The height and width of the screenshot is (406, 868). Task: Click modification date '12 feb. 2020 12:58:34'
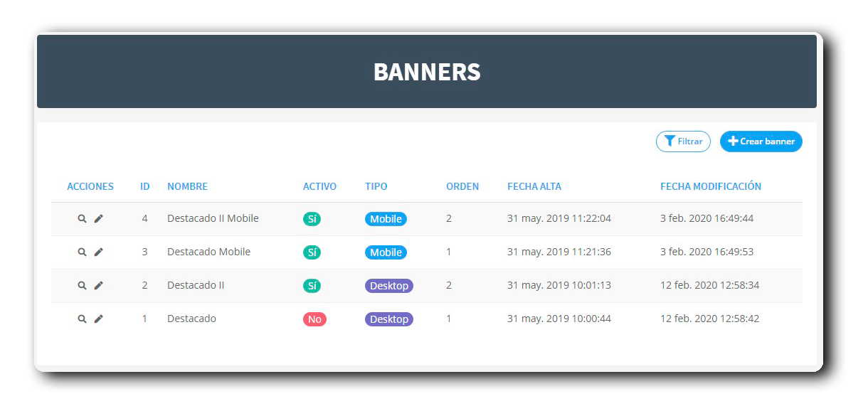(x=710, y=285)
